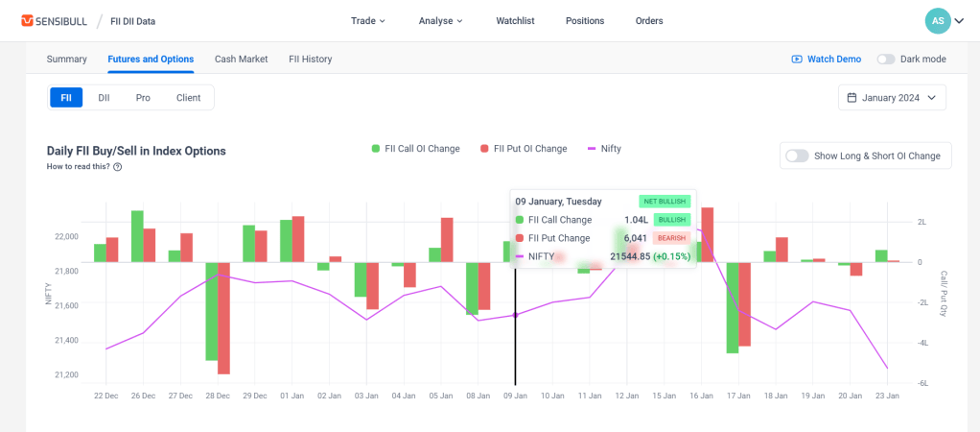
Task: Toggle FII Call OI Change legend
Action: (x=415, y=149)
